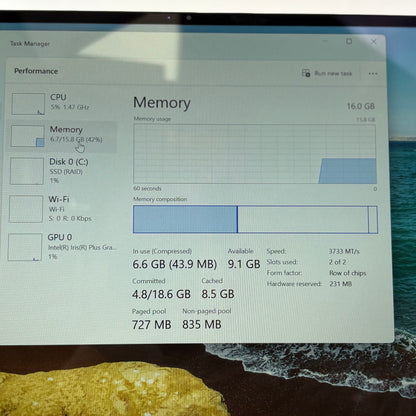This screenshot has width=416, height=416.
Task: Click the SSD (RAID) disk subtitle
Action: point(66,172)
